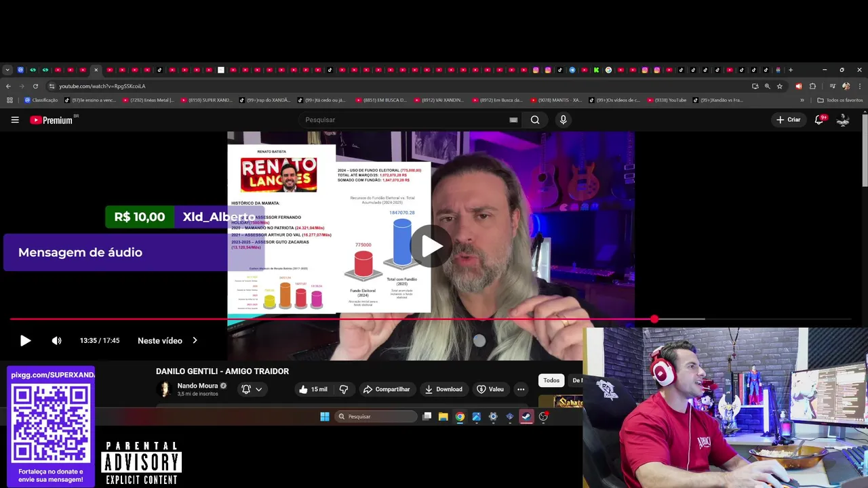
Task: Open the Classificação bookmark
Action: coord(41,100)
